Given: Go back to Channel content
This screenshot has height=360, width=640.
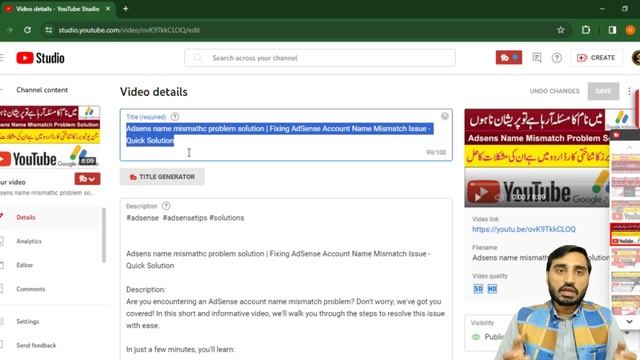Looking at the screenshot, I should [x=42, y=90].
